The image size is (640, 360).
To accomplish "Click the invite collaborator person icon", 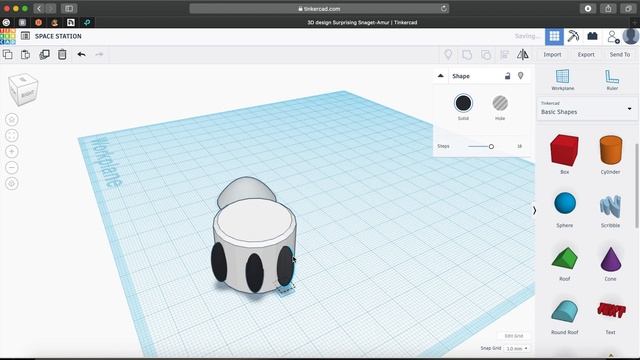I will click(x=613, y=37).
